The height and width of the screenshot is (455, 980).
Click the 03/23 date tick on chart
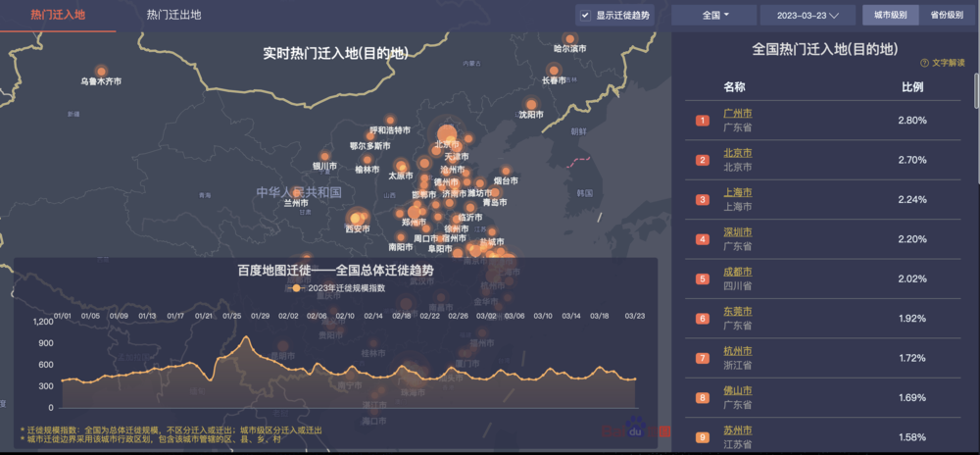point(636,316)
